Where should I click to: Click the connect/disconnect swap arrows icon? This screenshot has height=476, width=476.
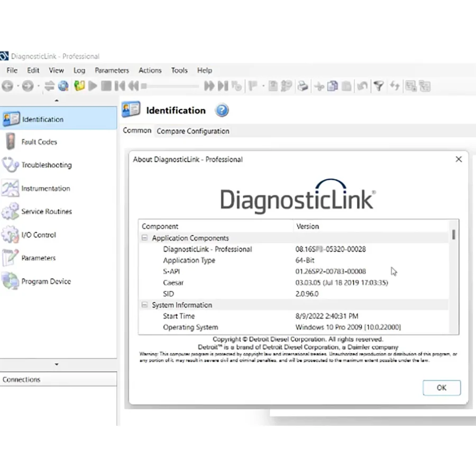49,86
